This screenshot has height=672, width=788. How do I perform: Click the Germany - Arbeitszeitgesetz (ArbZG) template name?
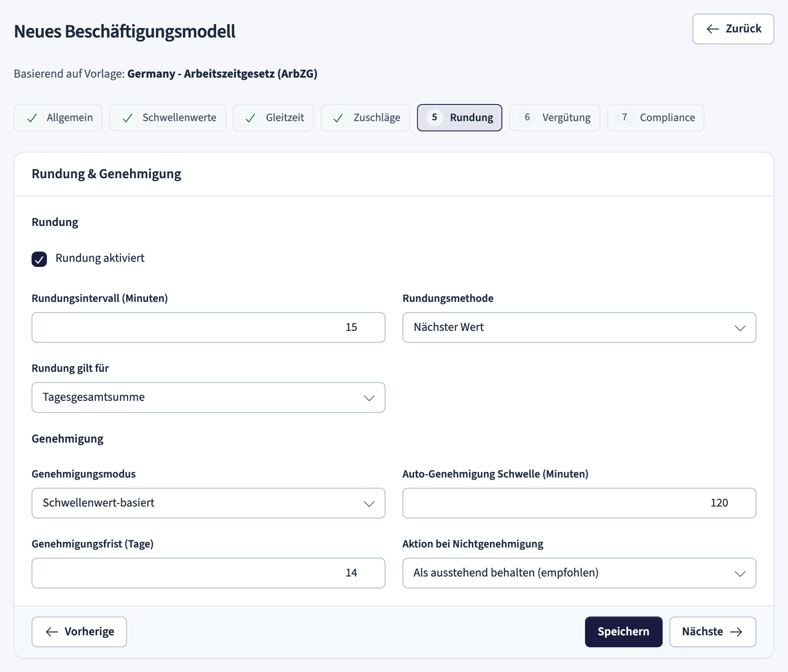pos(222,74)
